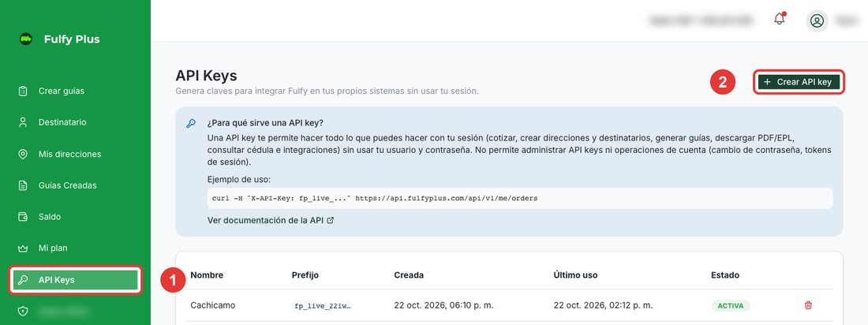Click the ACTIVA status badge

(x=731, y=305)
